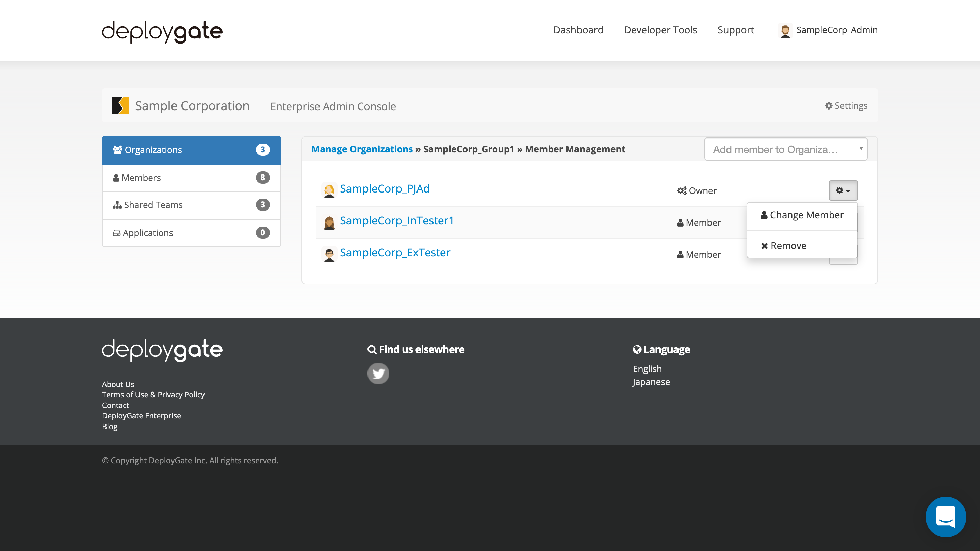This screenshot has width=980, height=551.
Task: Follow the Manage Organizations breadcrumb link
Action: pos(362,149)
